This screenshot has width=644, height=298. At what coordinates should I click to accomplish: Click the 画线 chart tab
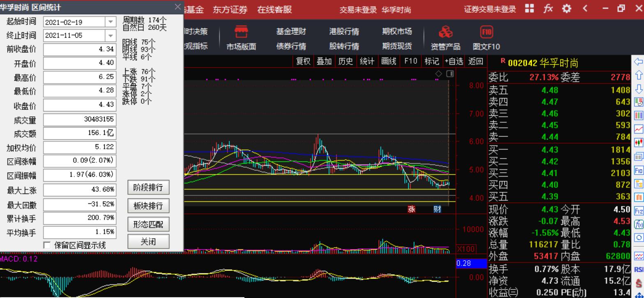[388, 61]
